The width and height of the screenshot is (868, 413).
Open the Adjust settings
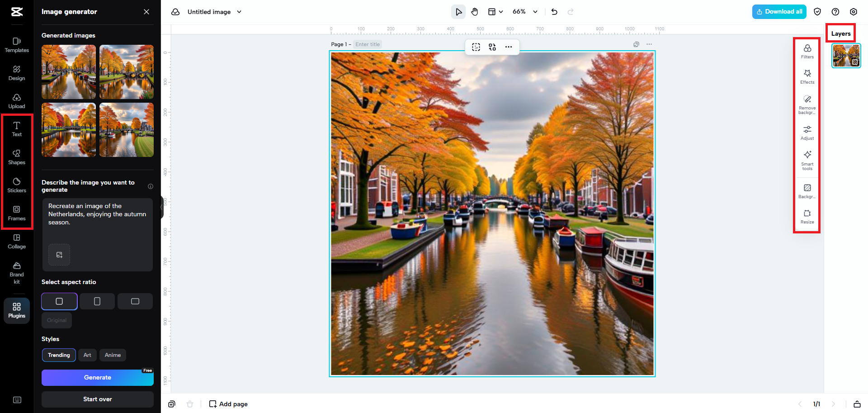(807, 133)
